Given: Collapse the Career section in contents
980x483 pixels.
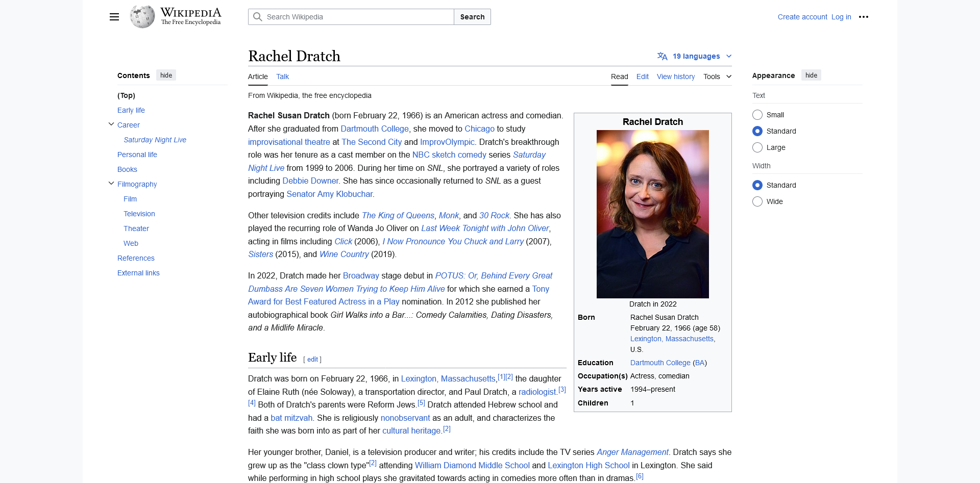Looking at the screenshot, I should 111,124.
